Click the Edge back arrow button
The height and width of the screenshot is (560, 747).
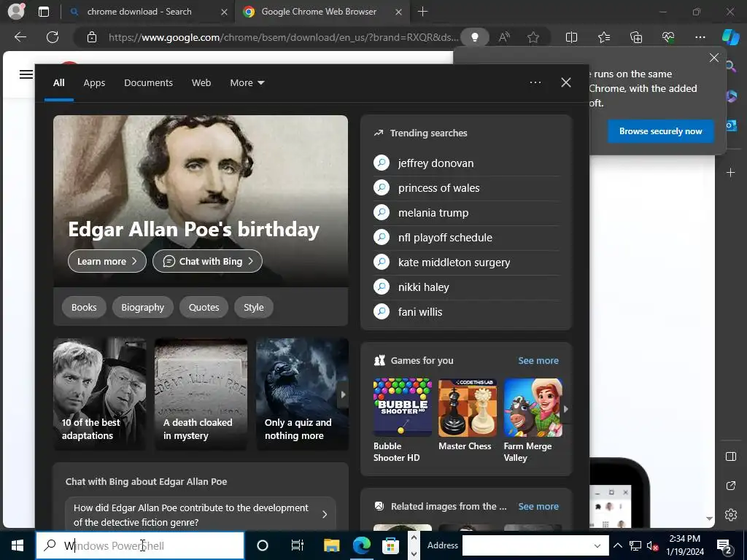[20, 37]
